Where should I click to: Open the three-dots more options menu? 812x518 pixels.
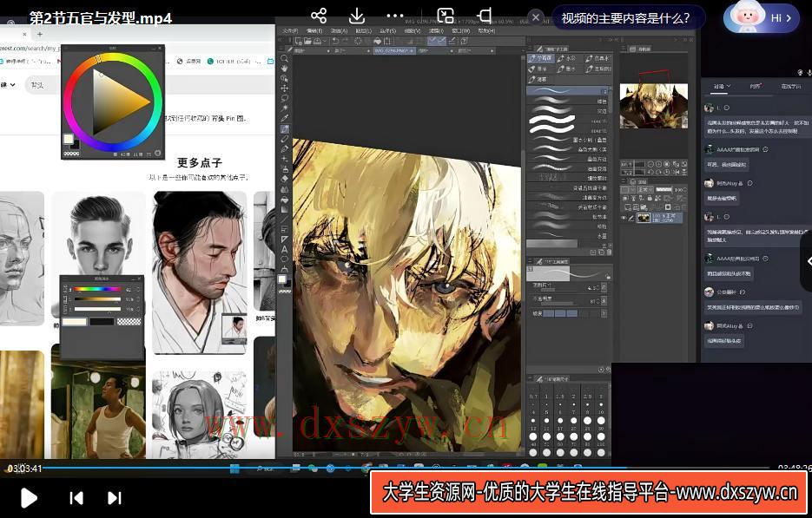(395, 16)
